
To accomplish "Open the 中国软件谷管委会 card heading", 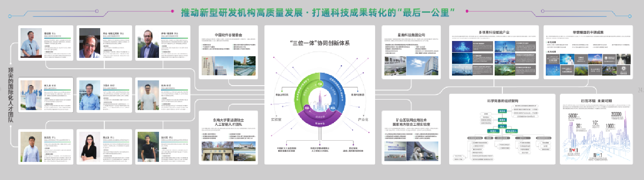I will coord(228,35).
